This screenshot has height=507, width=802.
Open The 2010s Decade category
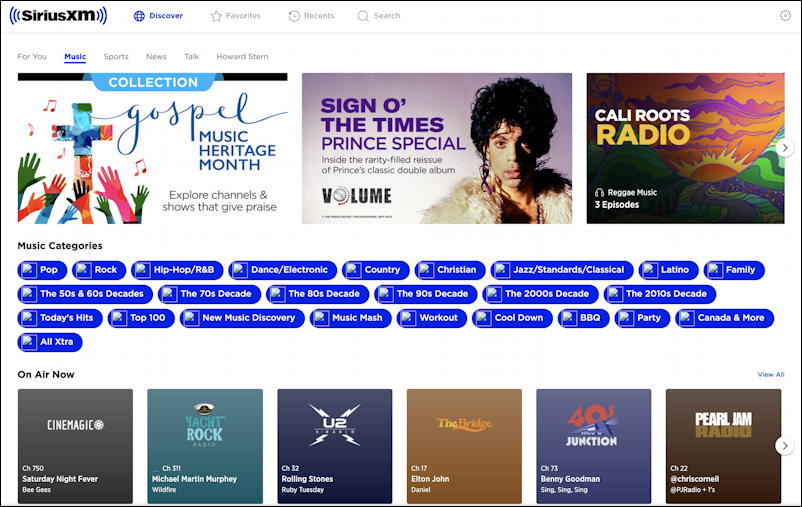pos(660,294)
